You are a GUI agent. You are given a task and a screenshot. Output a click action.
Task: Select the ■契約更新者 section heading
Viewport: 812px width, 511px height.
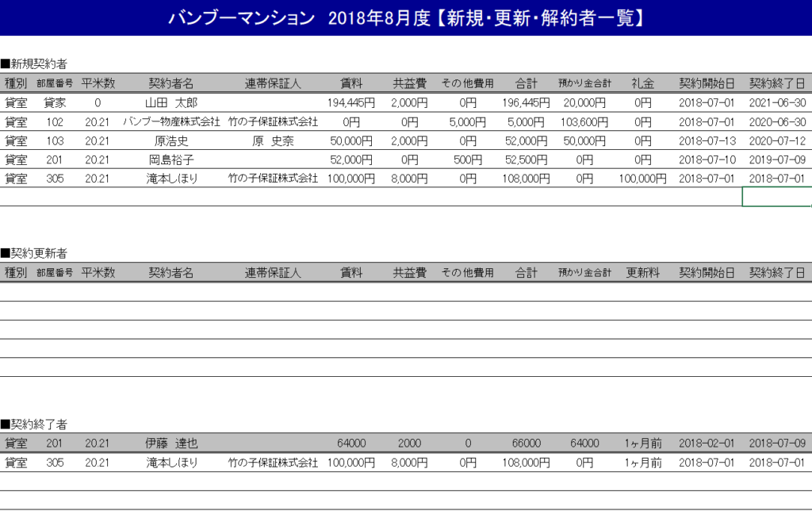(x=34, y=253)
